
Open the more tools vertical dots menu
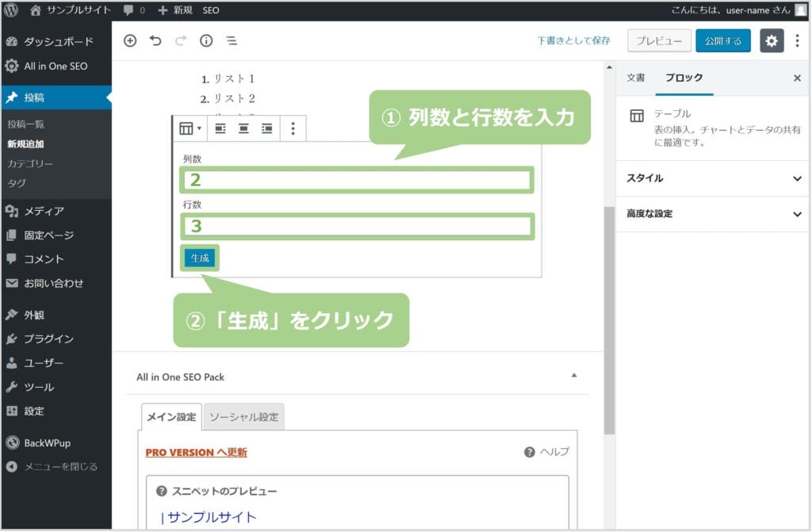797,41
